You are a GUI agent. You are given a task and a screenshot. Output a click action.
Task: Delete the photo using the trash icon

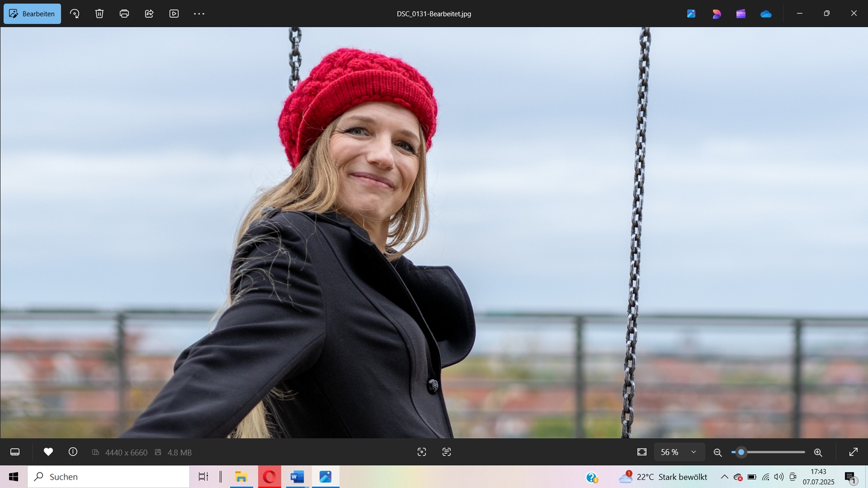99,14
